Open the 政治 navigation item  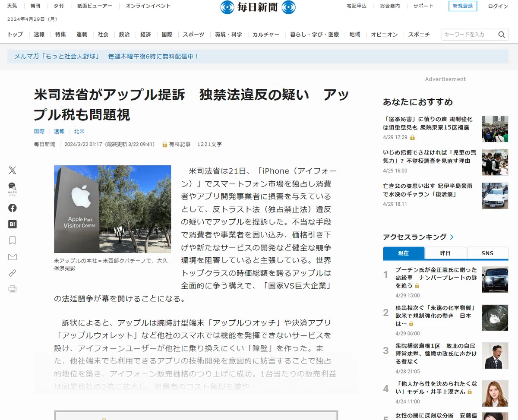click(124, 35)
